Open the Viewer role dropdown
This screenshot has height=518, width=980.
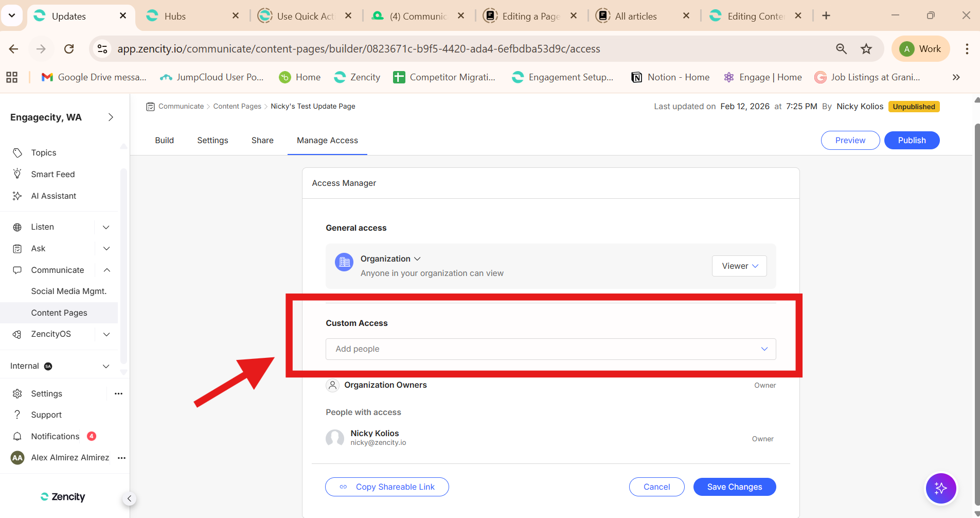[739, 266]
